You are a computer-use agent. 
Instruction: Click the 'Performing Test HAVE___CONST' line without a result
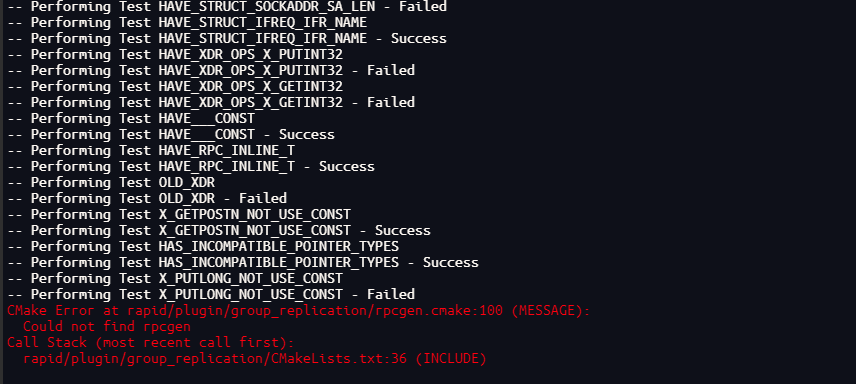130,119
